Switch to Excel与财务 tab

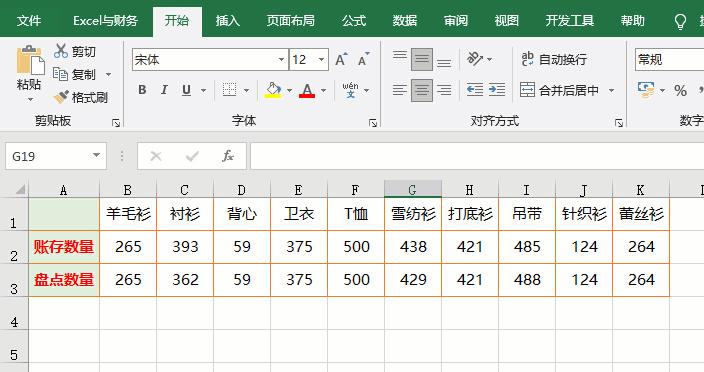(106, 21)
